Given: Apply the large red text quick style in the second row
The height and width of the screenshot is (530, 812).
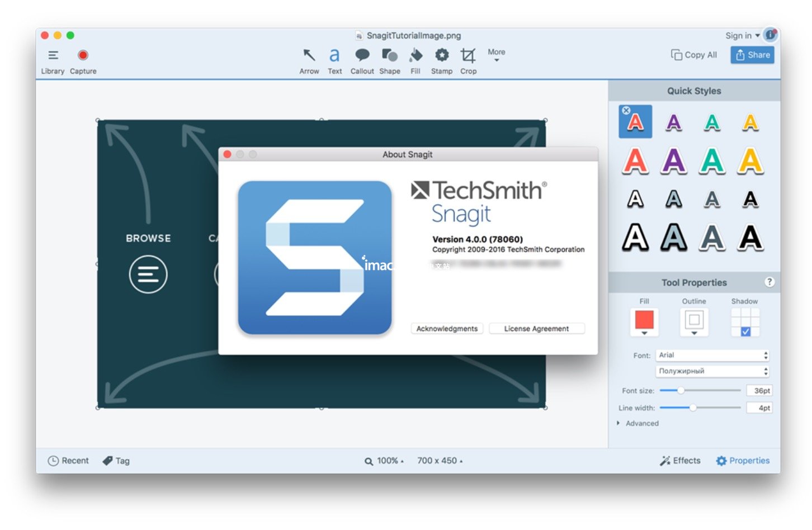Looking at the screenshot, I should tap(635, 161).
